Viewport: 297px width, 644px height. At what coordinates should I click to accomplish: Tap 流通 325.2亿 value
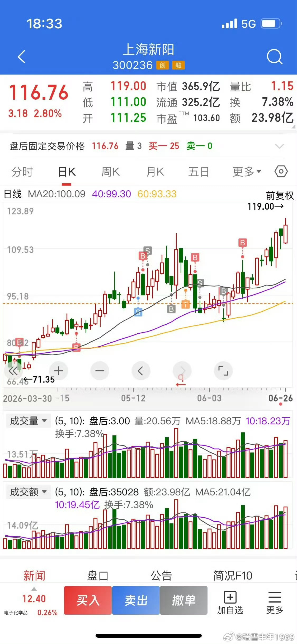tap(201, 102)
